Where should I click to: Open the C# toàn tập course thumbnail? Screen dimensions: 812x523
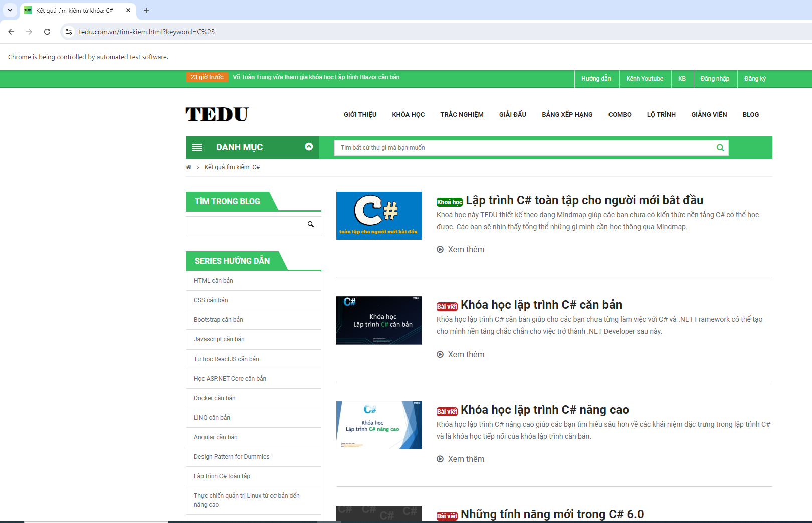coord(379,216)
